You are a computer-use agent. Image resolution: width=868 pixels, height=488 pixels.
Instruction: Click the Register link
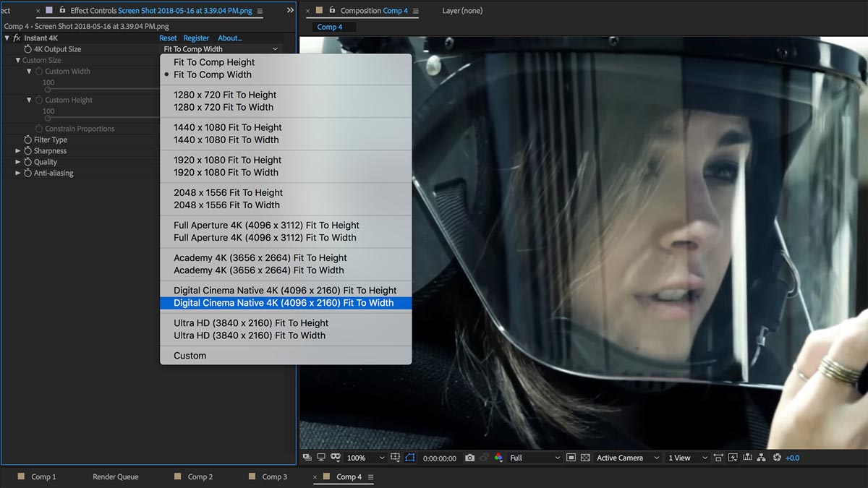click(x=196, y=38)
